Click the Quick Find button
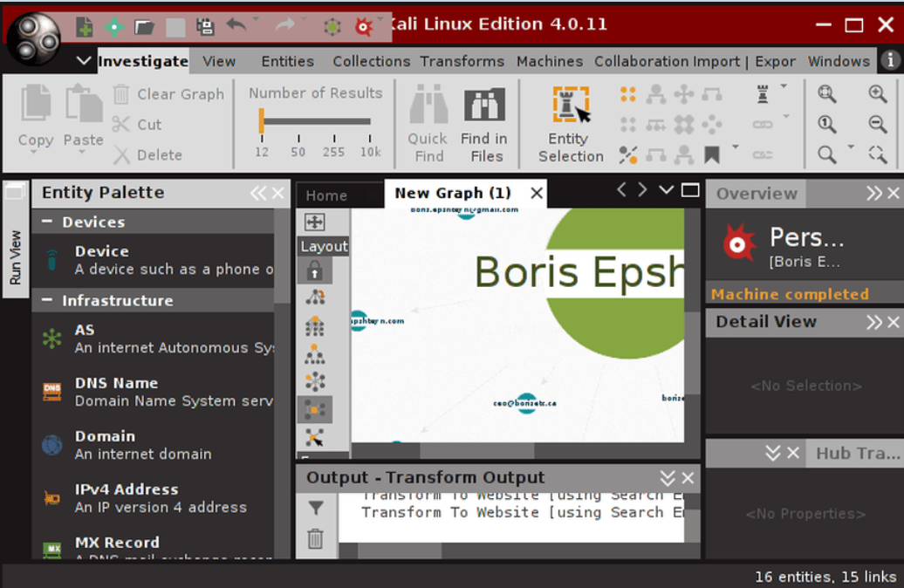This screenshot has height=588, width=904. click(x=428, y=124)
